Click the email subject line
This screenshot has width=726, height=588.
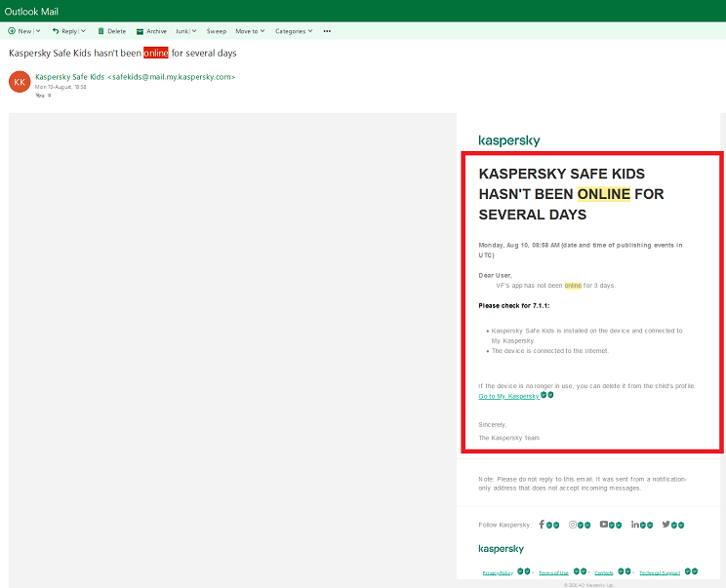(123, 53)
